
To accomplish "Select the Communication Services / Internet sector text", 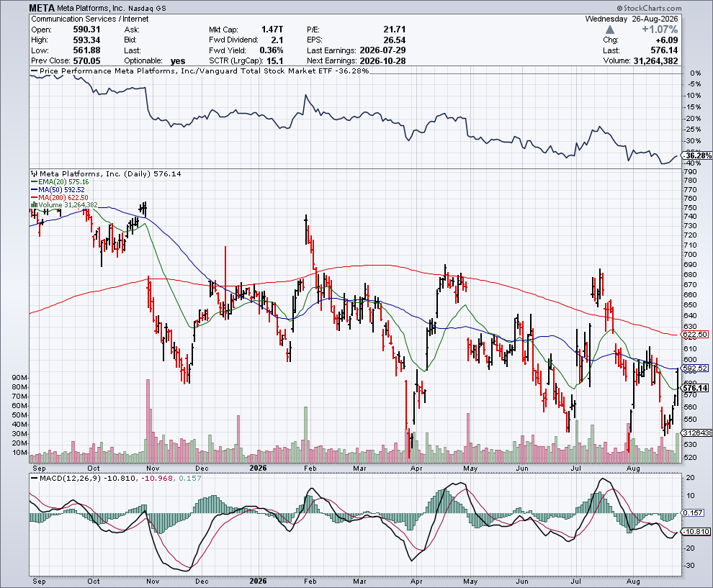I will [90, 19].
